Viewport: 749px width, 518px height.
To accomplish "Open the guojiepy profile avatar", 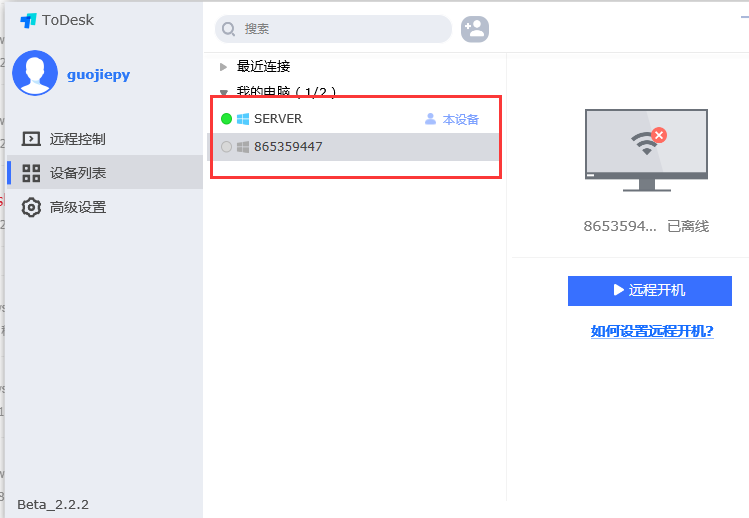I will (35, 73).
